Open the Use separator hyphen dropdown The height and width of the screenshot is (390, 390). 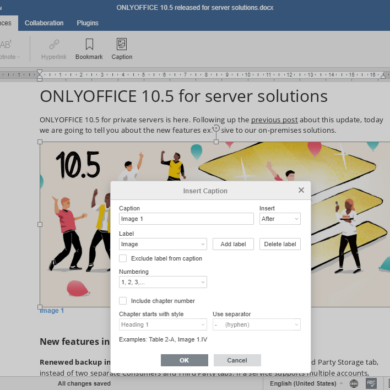point(257,324)
